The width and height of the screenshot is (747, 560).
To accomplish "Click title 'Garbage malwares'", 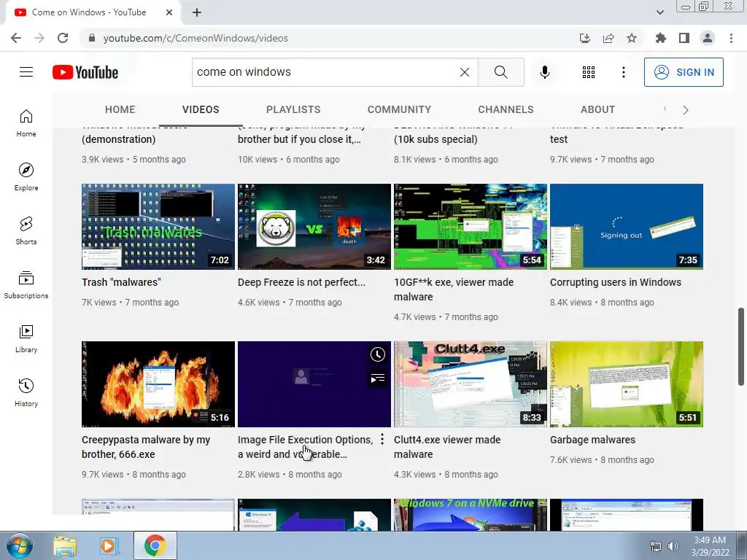I will click(x=592, y=440).
